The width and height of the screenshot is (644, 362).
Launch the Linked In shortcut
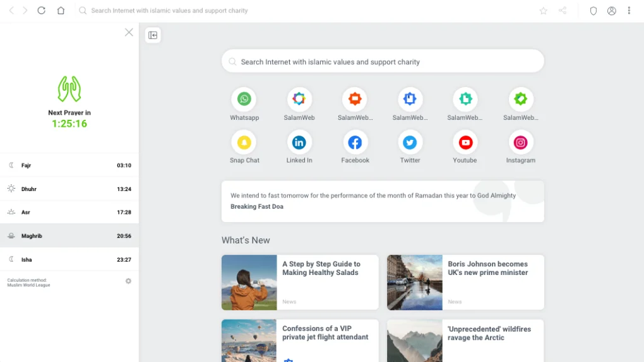[x=299, y=143]
